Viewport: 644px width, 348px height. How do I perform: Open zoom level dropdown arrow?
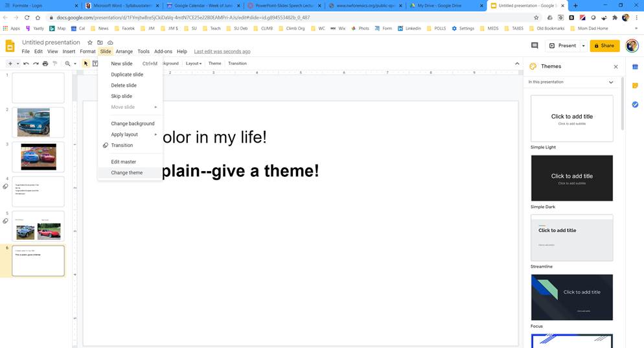75,64
